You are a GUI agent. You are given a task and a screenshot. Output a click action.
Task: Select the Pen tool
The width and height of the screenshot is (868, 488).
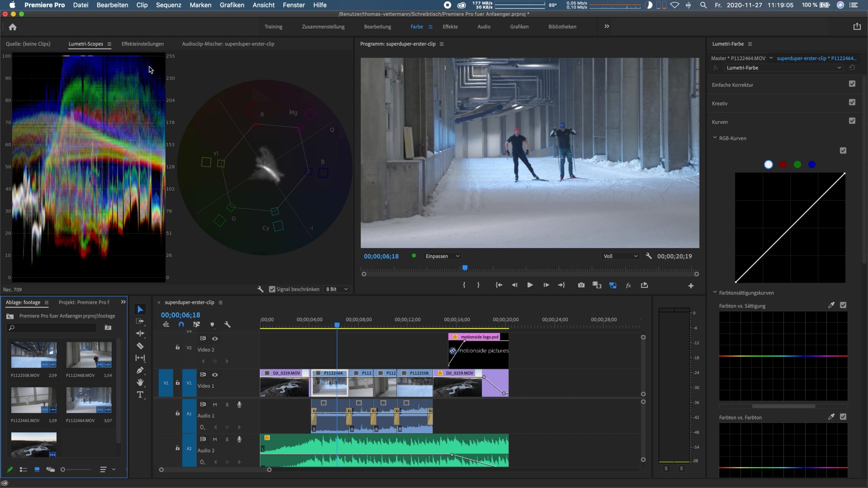[x=140, y=370]
